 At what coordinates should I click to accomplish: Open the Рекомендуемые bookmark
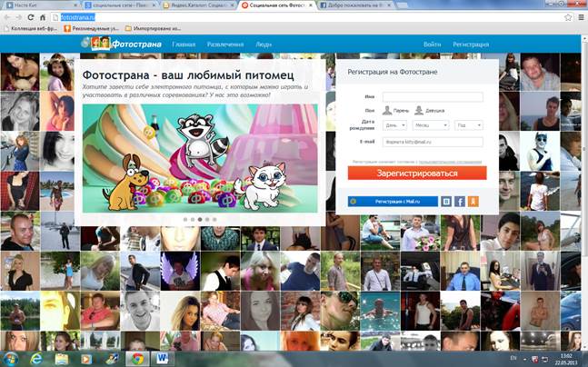[92, 28]
